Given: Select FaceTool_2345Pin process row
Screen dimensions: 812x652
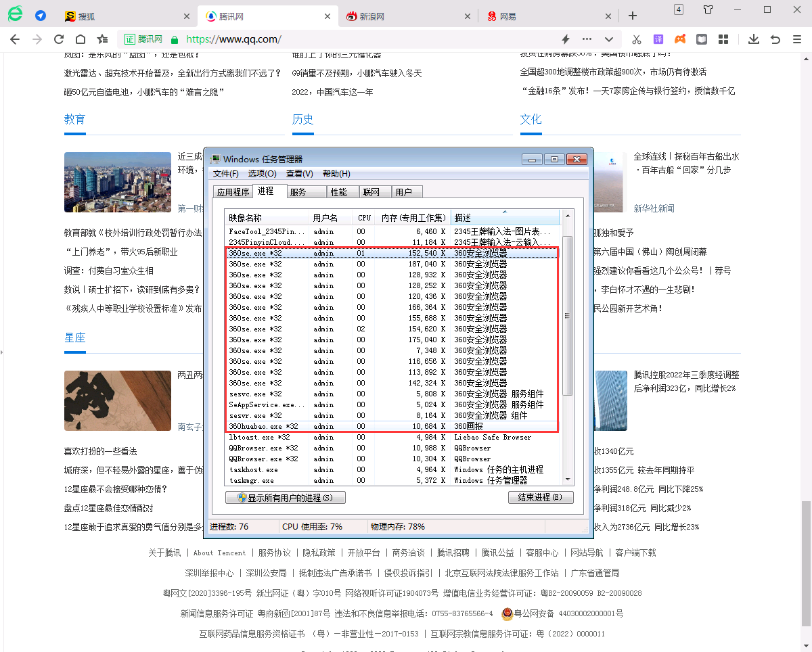Looking at the screenshot, I should 392,231.
